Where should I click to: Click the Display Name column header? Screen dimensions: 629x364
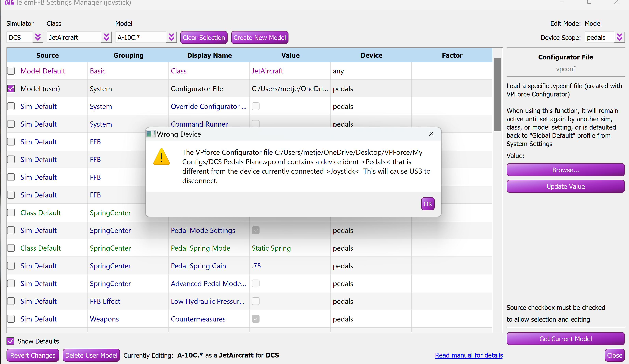point(209,55)
